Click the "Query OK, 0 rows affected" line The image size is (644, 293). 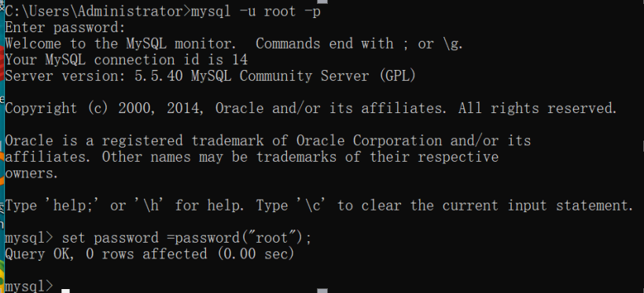pyautogui.click(x=149, y=254)
